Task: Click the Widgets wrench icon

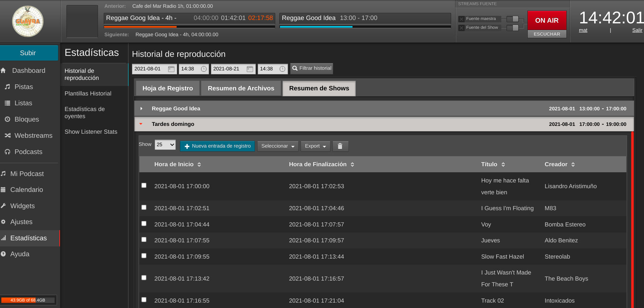Action: point(3,206)
